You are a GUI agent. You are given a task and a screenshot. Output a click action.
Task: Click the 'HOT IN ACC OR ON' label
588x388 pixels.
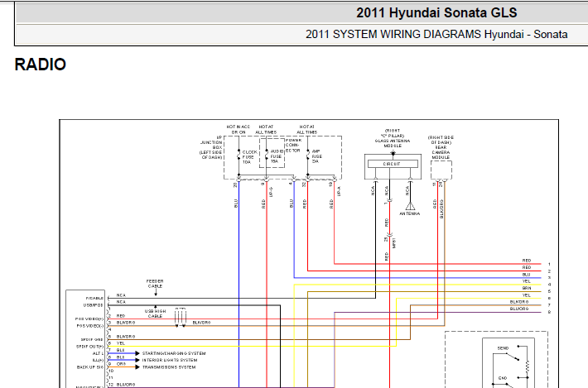click(x=239, y=130)
